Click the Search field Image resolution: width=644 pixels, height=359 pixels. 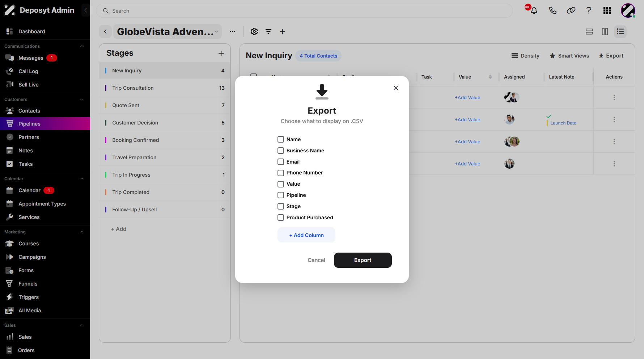pos(304,11)
